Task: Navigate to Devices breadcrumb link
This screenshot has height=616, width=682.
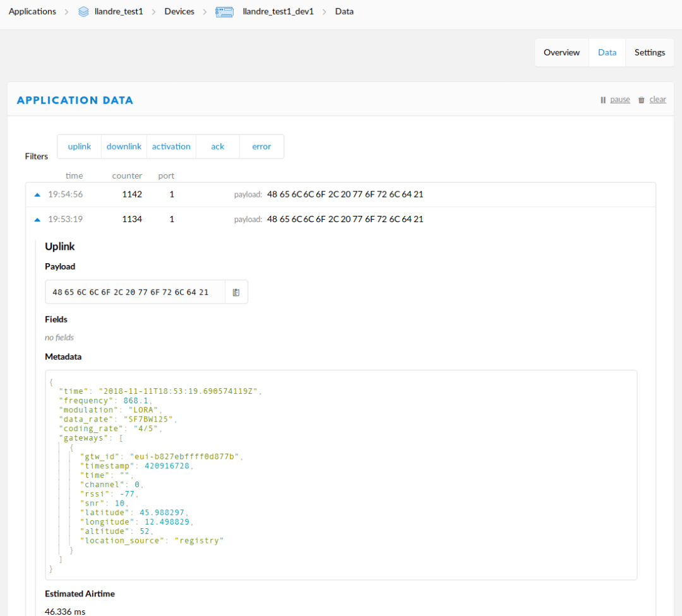Action: pyautogui.click(x=179, y=11)
